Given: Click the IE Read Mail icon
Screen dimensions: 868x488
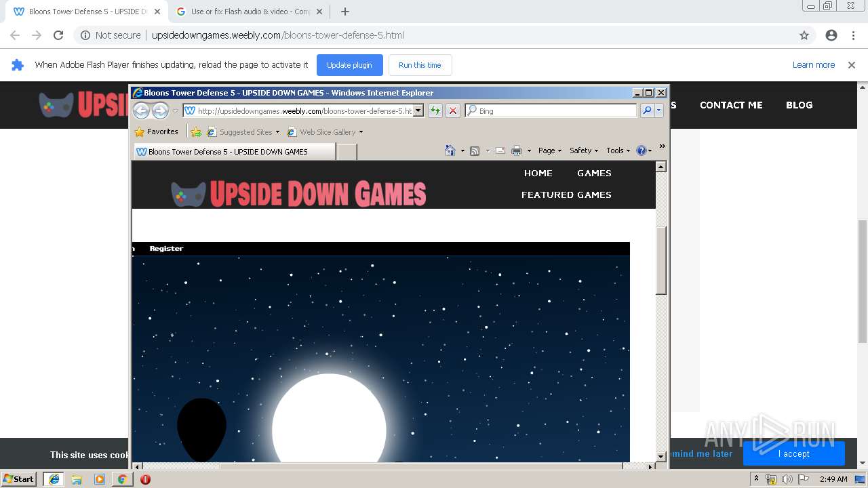Looking at the screenshot, I should (500, 150).
